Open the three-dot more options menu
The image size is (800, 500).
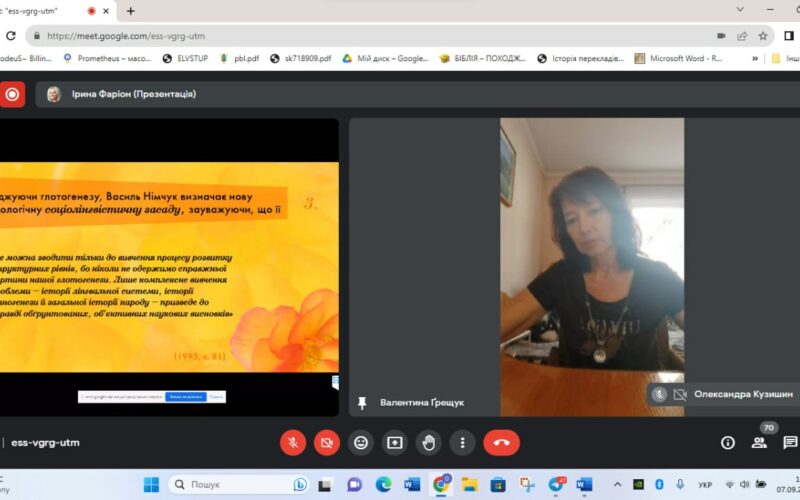point(461,442)
